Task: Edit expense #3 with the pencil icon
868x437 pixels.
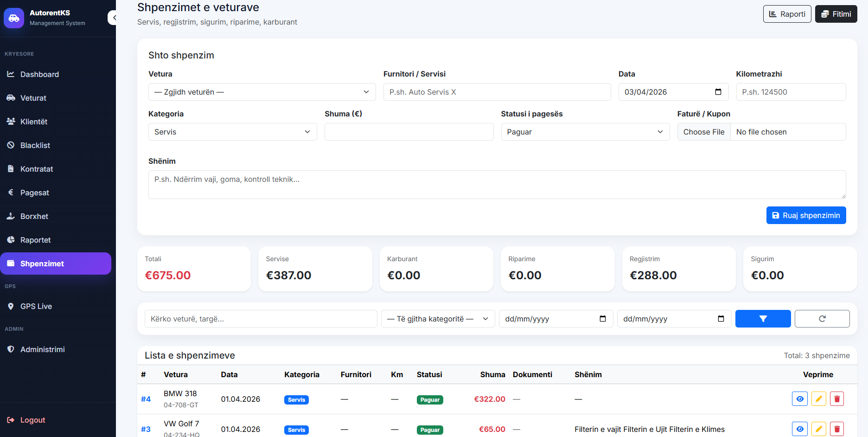Action: pos(819,429)
